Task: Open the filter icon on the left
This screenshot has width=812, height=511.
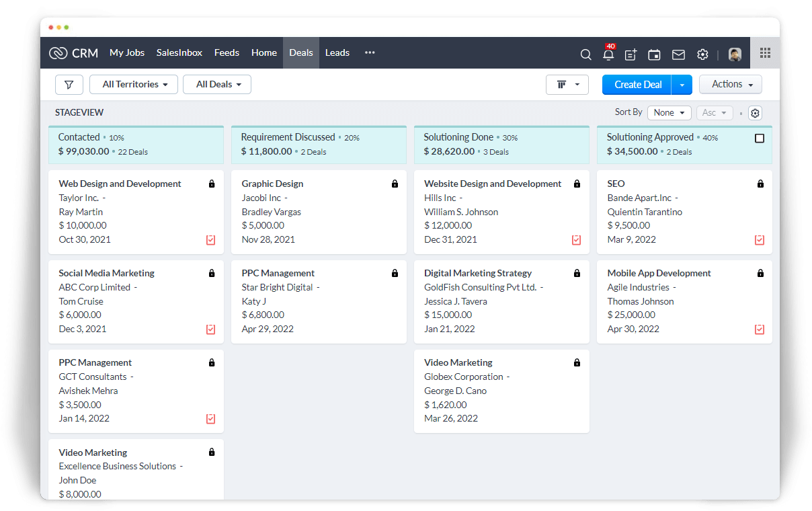Action: 69,85
